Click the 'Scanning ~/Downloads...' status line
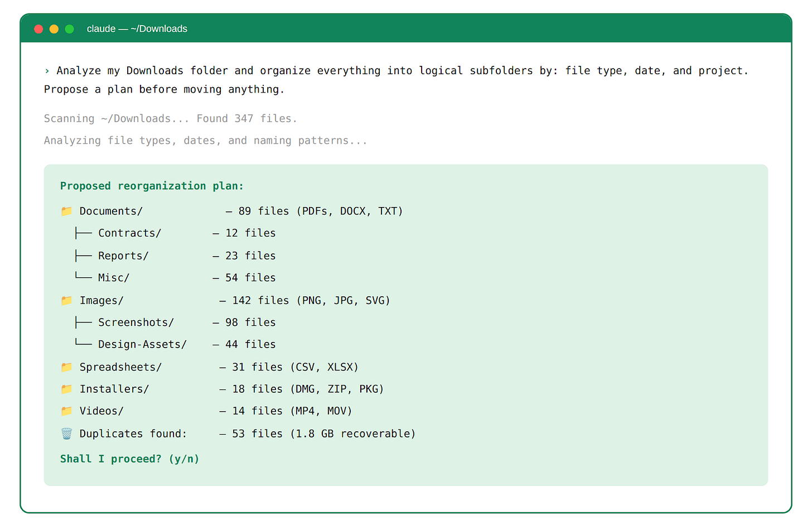The height and width of the screenshot is (525, 812). (x=170, y=118)
